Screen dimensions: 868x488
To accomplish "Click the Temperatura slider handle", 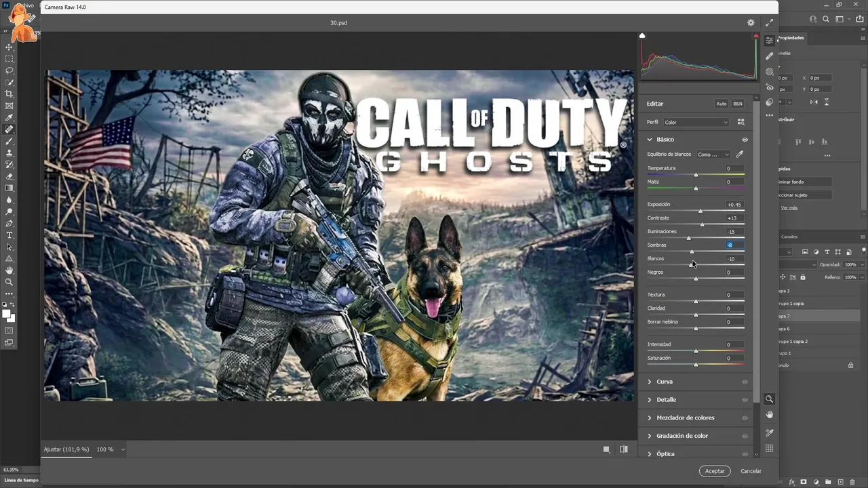I will pyautogui.click(x=696, y=175).
